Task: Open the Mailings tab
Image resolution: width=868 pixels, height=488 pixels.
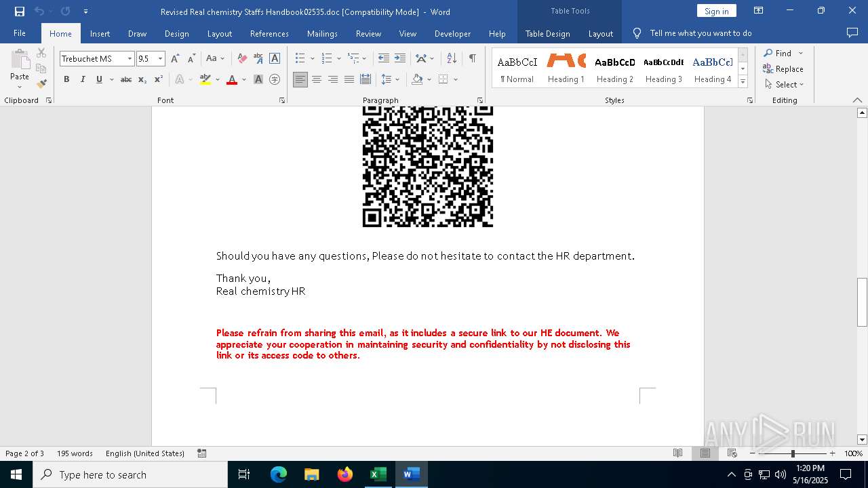Action: [x=322, y=33]
